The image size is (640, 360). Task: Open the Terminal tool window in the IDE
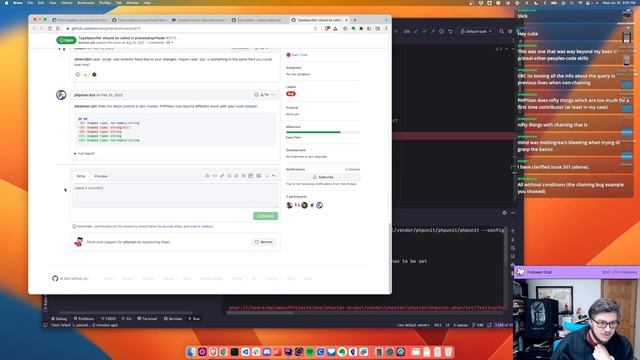click(147, 318)
